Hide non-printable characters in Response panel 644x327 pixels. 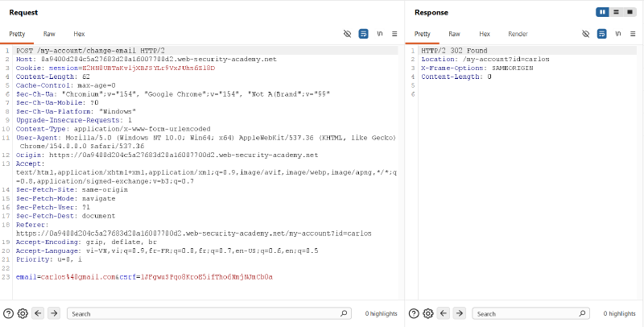tap(586, 34)
